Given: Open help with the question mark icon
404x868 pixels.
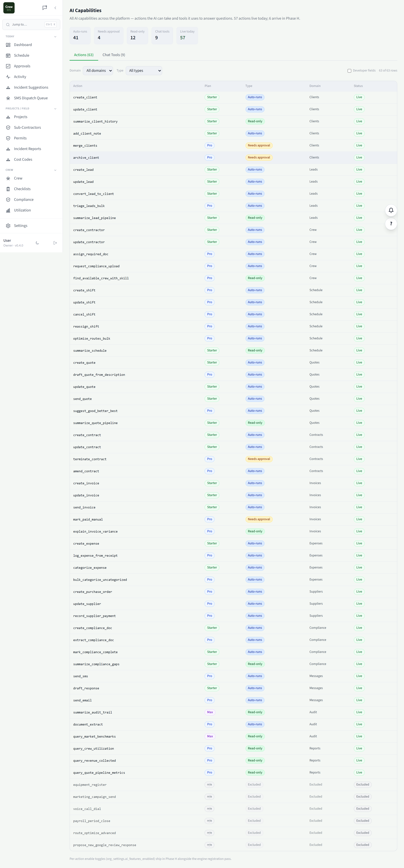Looking at the screenshot, I should click(x=391, y=224).
